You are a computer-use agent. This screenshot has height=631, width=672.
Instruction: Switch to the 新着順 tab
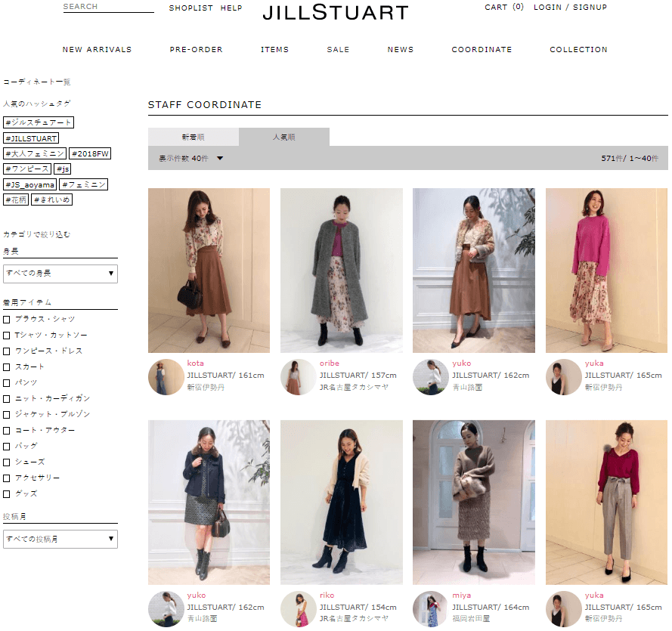(x=193, y=138)
